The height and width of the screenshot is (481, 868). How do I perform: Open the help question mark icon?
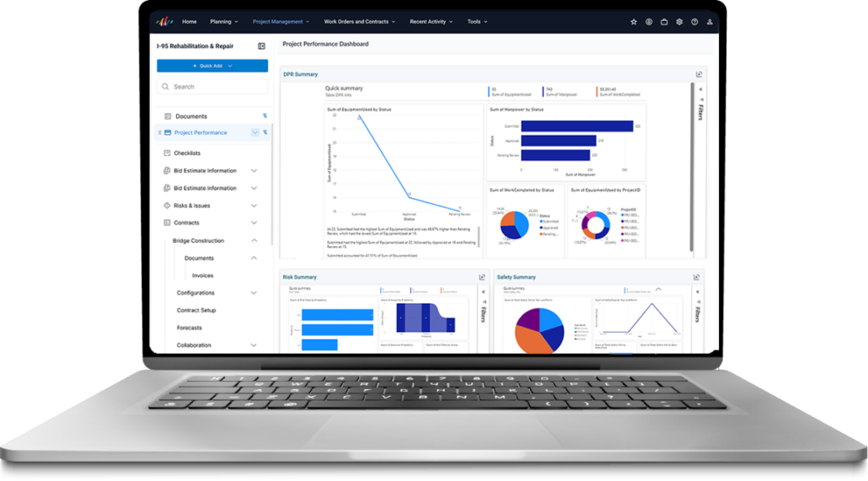(694, 22)
